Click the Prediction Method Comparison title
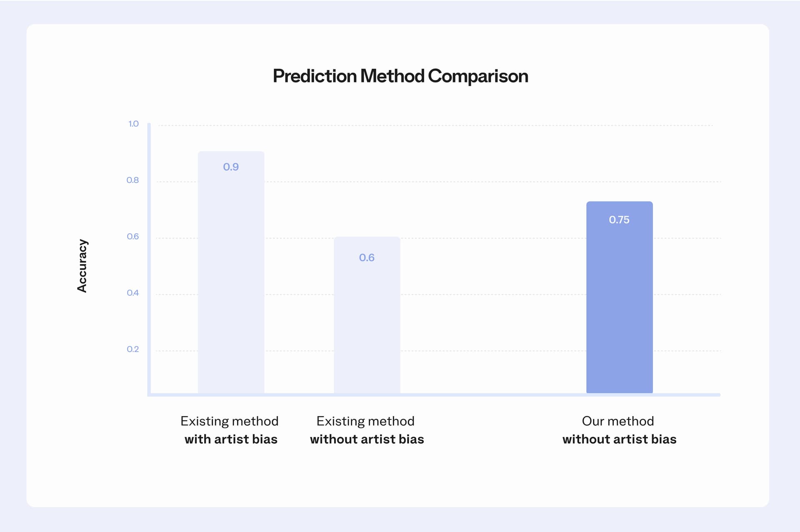Screen dimensions: 800x532 tap(400, 76)
